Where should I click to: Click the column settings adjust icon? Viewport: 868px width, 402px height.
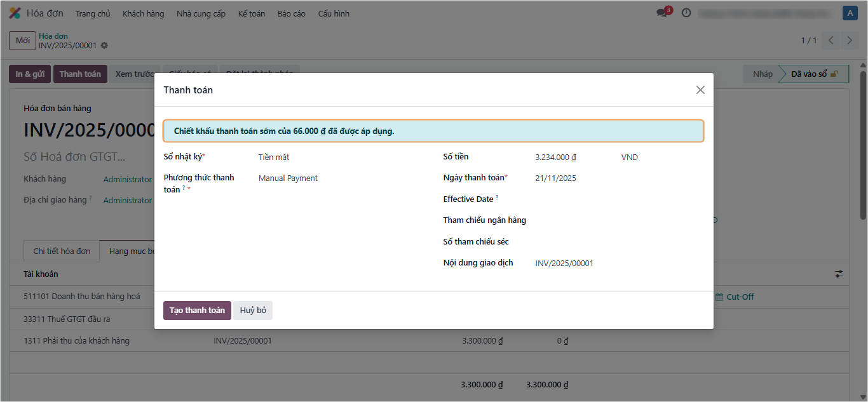[839, 274]
